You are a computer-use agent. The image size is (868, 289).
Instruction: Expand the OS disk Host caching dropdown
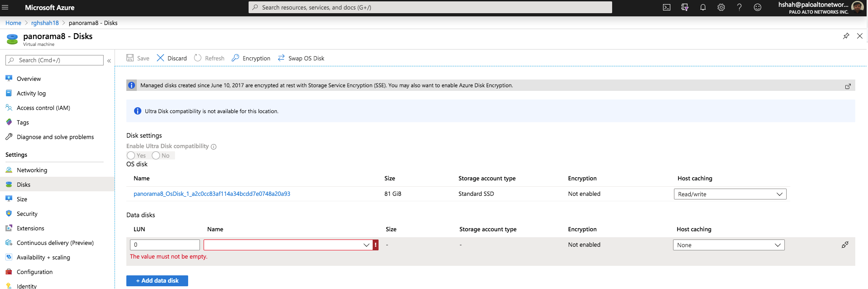(x=730, y=194)
